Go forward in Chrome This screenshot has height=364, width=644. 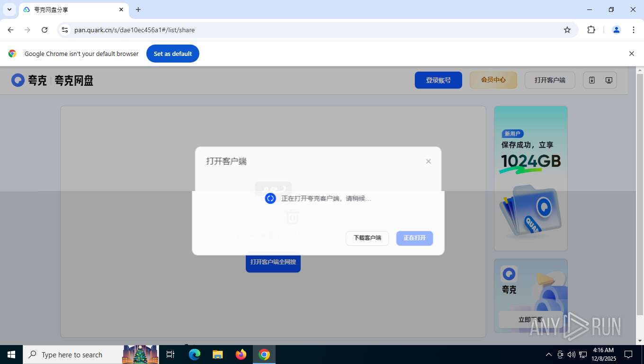point(27,30)
